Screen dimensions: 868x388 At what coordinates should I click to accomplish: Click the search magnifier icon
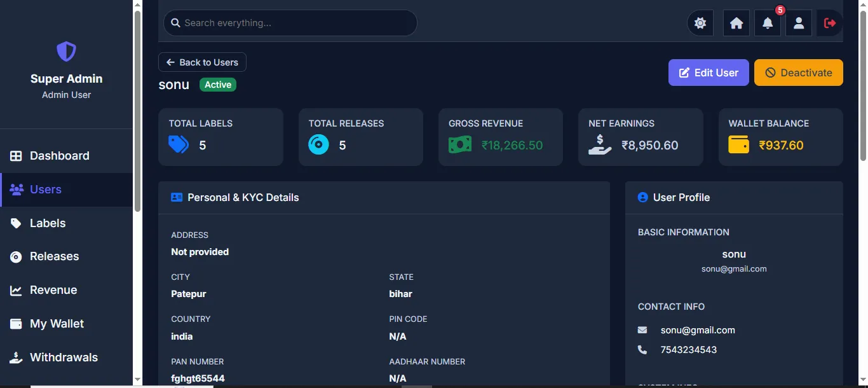[x=174, y=23]
